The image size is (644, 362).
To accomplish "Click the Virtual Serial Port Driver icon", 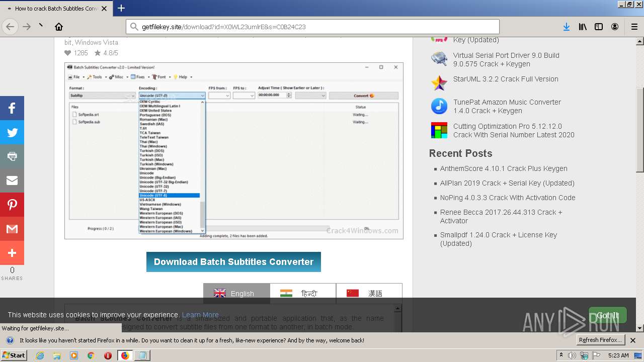I will (439, 59).
